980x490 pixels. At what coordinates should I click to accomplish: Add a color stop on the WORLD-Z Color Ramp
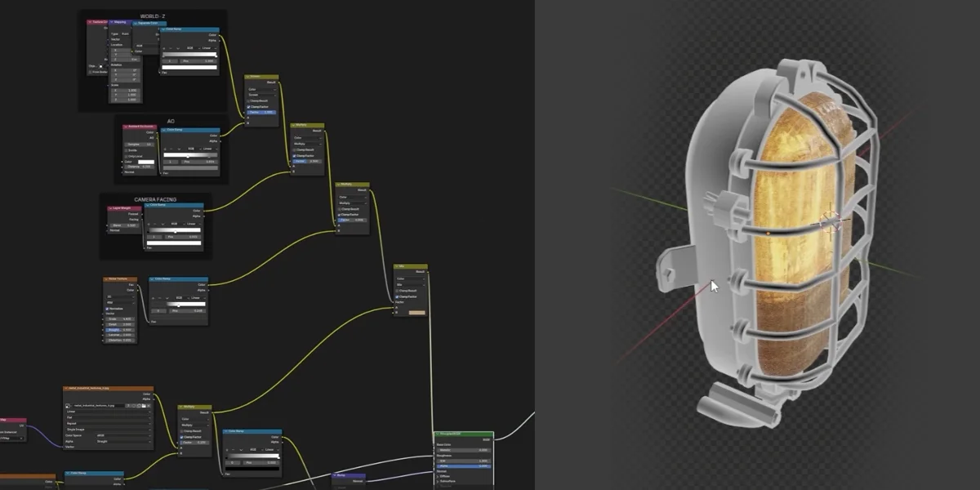point(164,48)
